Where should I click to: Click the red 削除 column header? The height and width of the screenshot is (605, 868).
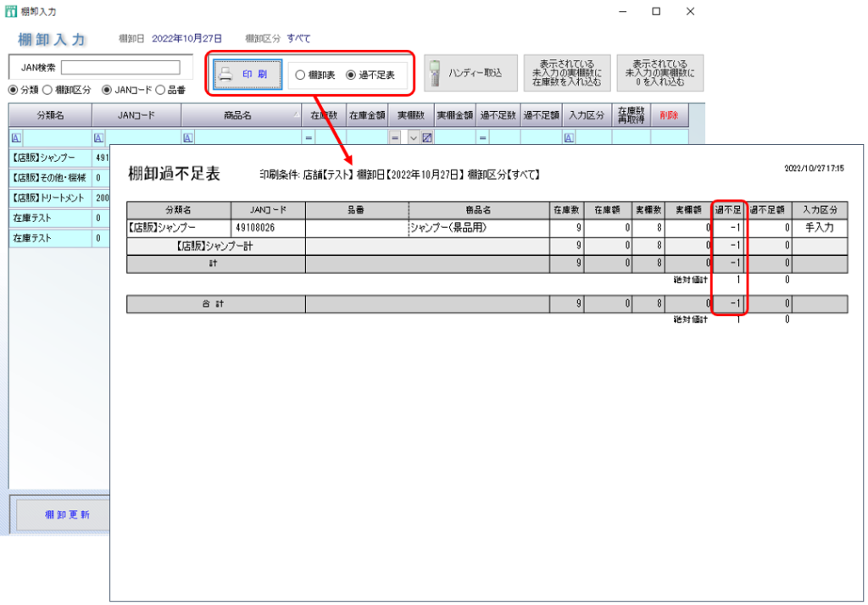click(670, 115)
